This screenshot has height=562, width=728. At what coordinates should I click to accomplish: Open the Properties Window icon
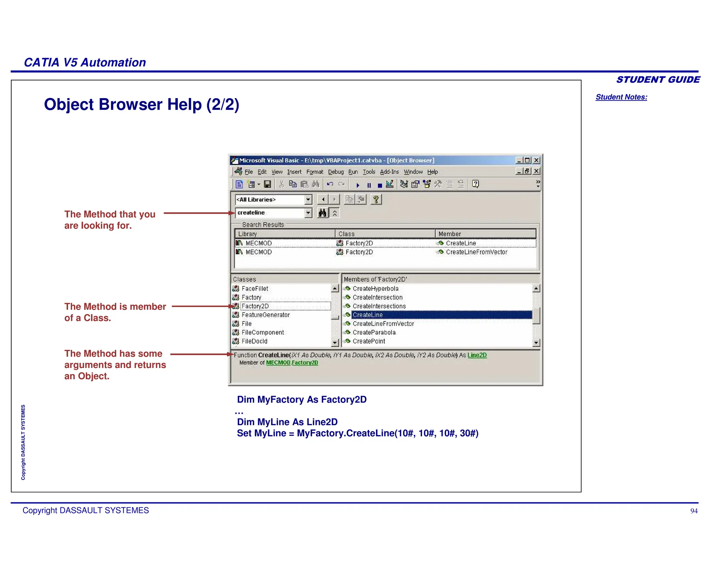pyautogui.click(x=415, y=184)
